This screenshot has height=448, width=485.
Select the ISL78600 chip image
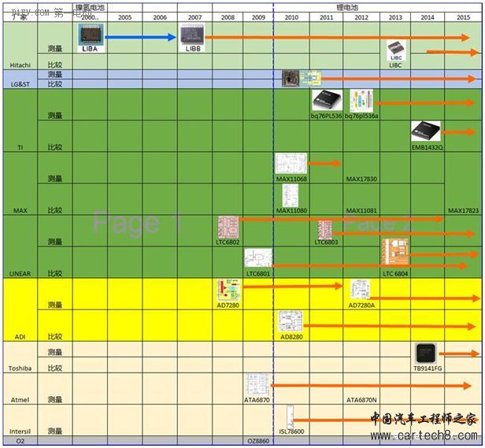tap(290, 417)
